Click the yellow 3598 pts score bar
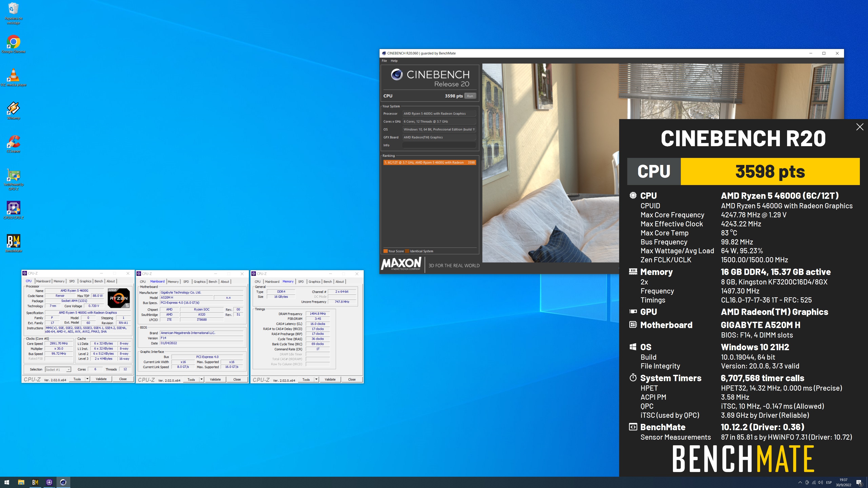 [770, 171]
